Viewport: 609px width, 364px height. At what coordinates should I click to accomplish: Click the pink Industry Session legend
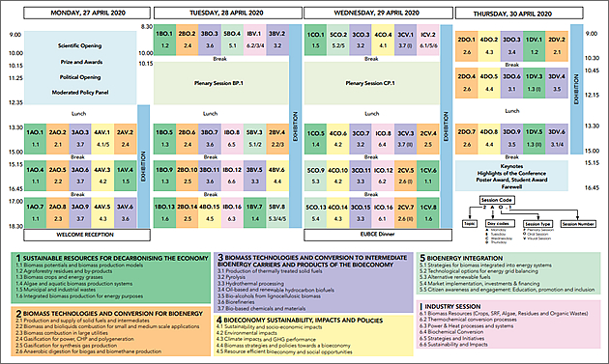508,324
